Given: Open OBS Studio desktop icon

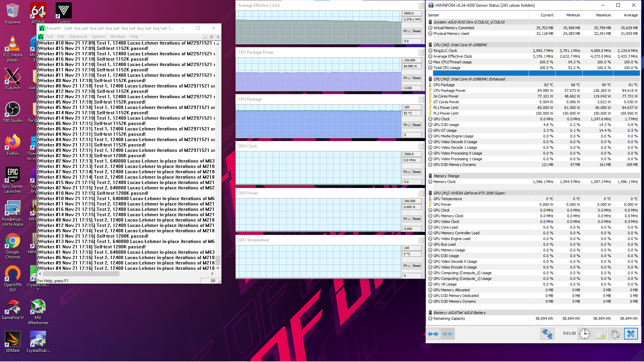Looking at the screenshot, I should click(13, 112).
